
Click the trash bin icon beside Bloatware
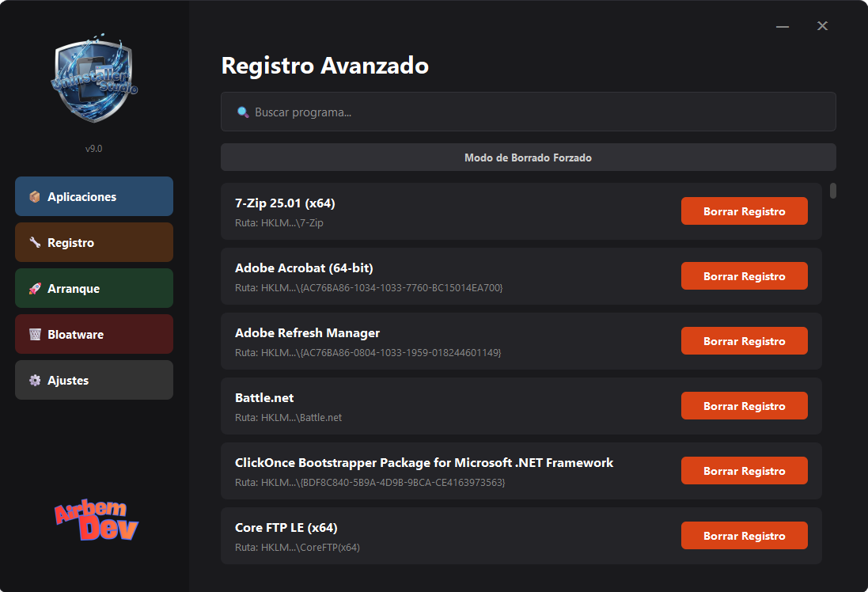pyautogui.click(x=35, y=335)
